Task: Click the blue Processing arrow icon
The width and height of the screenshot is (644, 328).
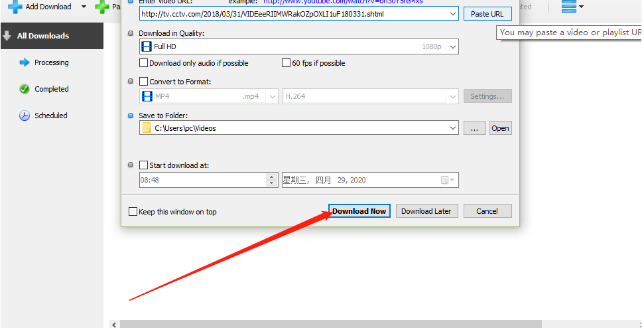Action: pyautogui.click(x=25, y=62)
